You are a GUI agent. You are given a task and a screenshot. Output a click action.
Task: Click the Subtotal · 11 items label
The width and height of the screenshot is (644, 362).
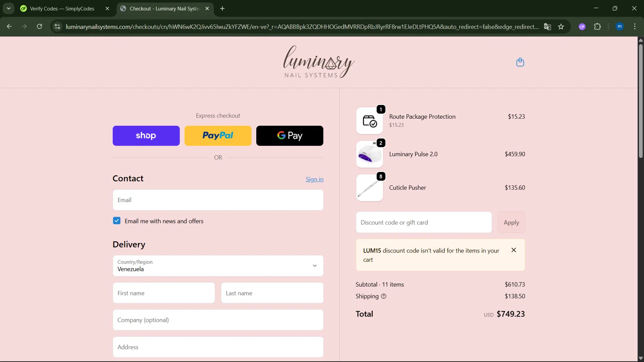pyautogui.click(x=380, y=284)
